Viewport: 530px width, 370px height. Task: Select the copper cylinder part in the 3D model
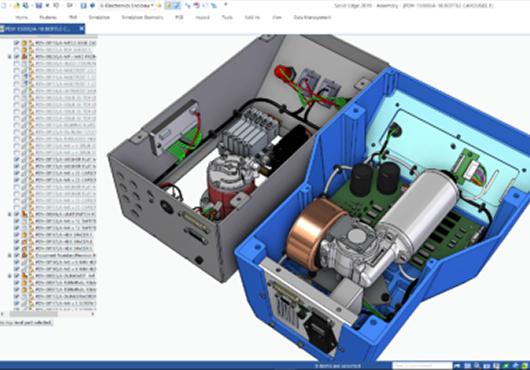point(313,233)
